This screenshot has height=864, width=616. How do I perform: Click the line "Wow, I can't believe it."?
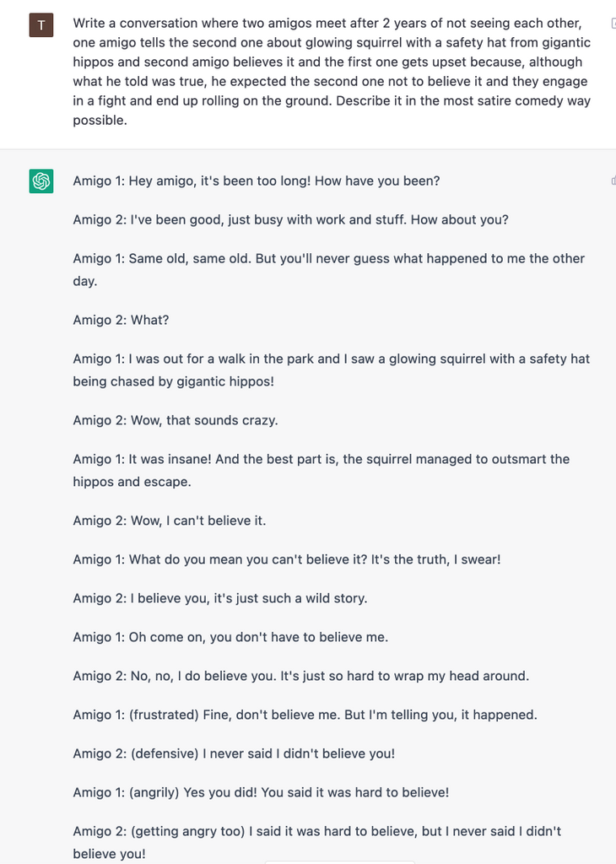click(169, 521)
